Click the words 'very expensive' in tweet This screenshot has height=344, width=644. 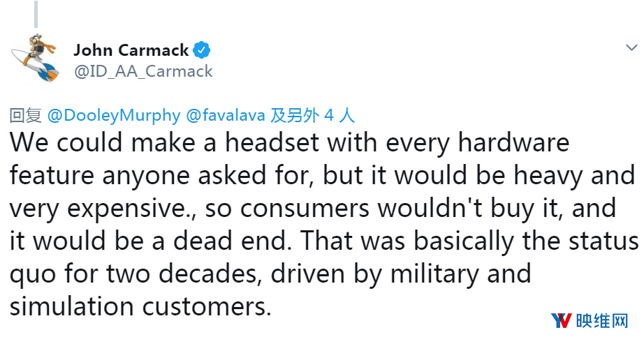pyautogui.click(x=98, y=209)
